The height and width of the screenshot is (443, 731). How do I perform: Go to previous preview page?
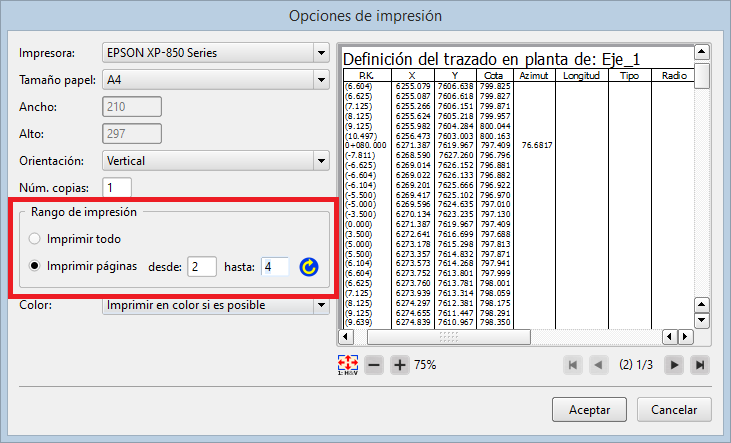pyautogui.click(x=599, y=365)
